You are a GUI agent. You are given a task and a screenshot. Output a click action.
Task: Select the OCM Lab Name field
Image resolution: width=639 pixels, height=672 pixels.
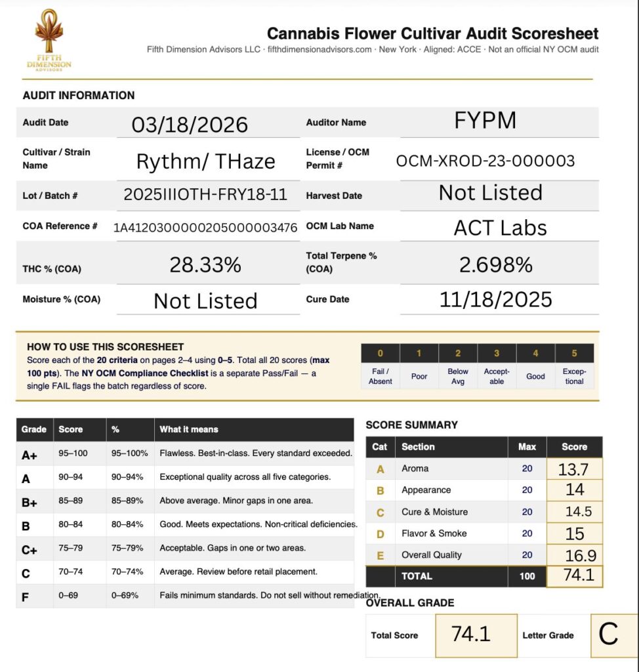click(499, 228)
